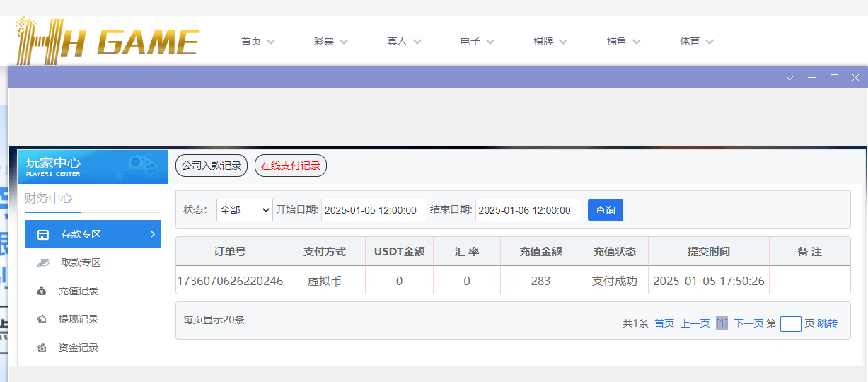The height and width of the screenshot is (382, 868).
Task: Expand the 彩票 lottery menu
Action: pos(331,42)
